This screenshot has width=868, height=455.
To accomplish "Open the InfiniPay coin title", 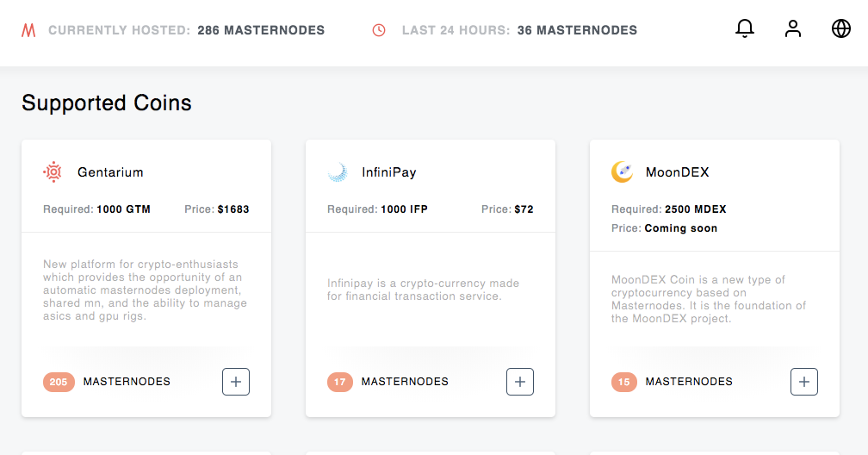I will point(388,172).
